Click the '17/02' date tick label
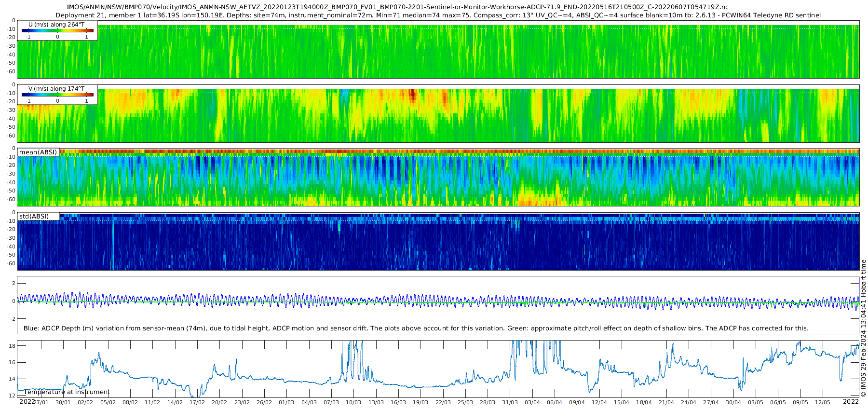This screenshot has width=868, height=410. [197, 403]
